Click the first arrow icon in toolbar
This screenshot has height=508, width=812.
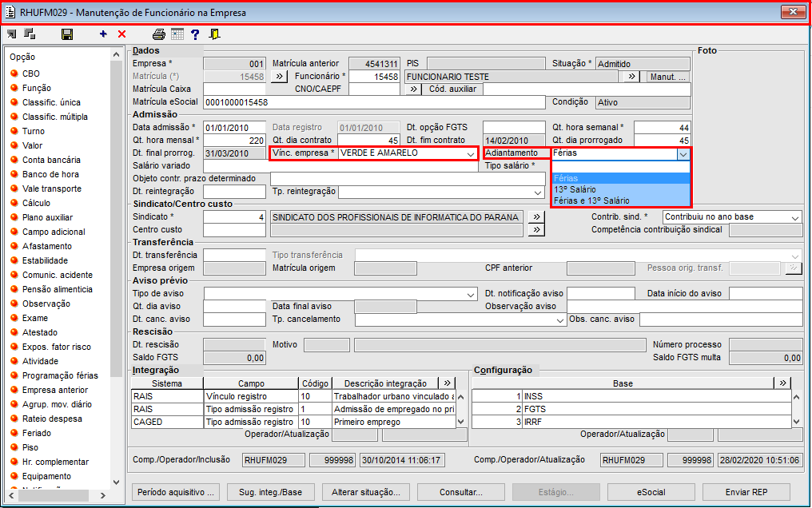pyautogui.click(x=11, y=34)
